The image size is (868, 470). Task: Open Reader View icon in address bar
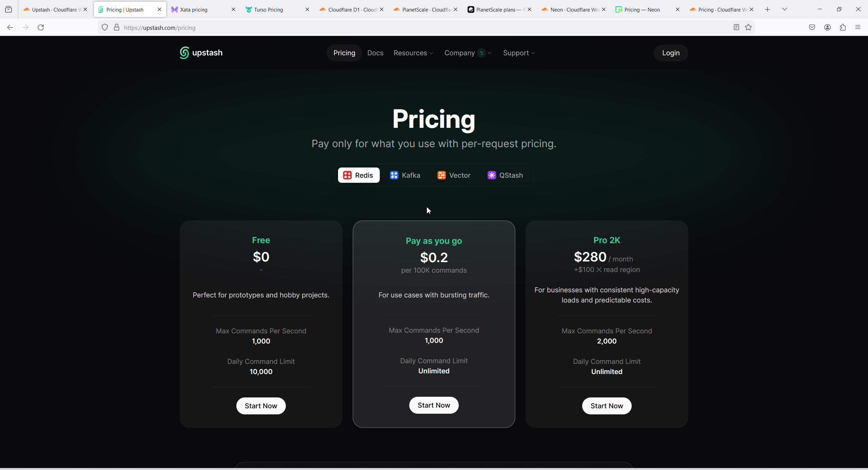click(x=736, y=27)
